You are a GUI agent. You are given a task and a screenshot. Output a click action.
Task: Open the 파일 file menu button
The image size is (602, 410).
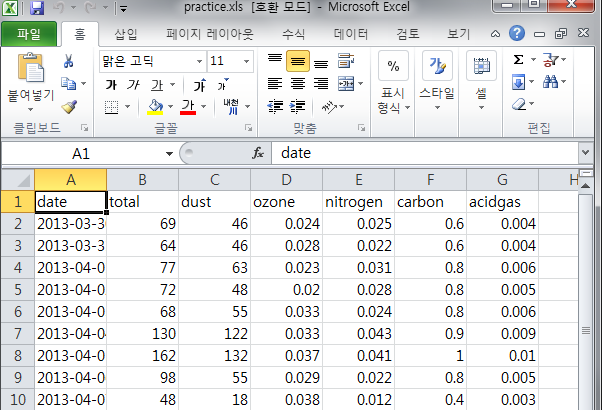click(x=28, y=34)
